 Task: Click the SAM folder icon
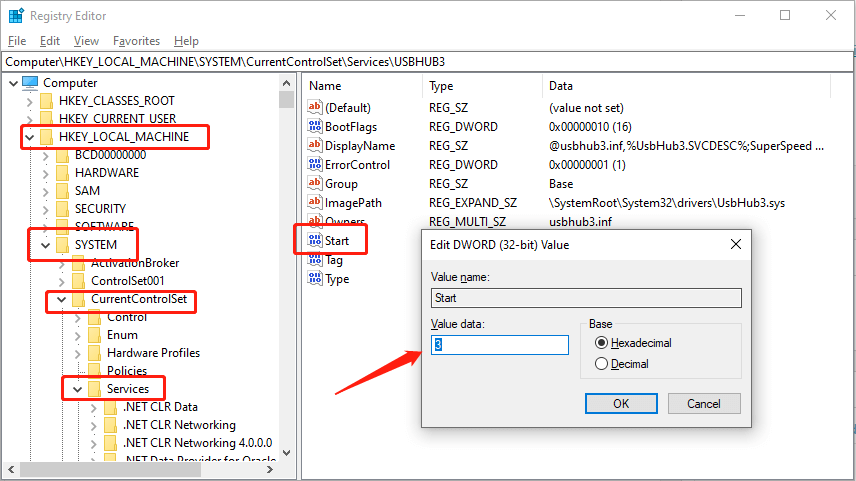(x=62, y=191)
